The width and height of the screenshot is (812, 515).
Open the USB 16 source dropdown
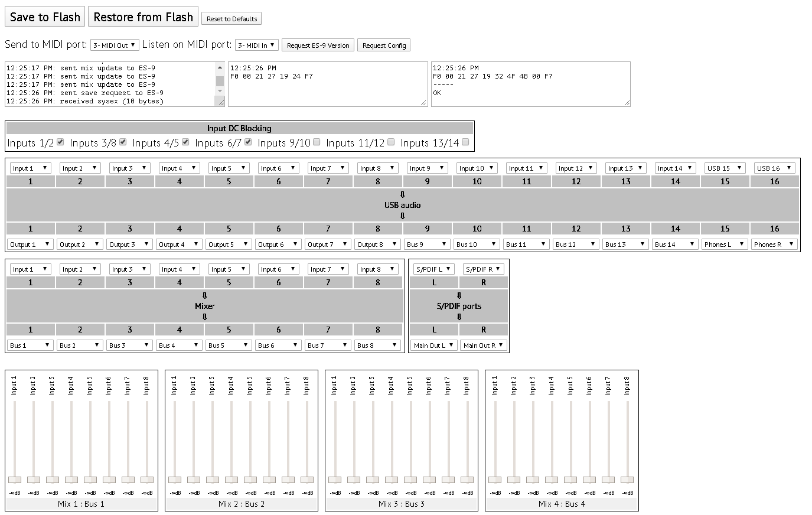(774, 168)
